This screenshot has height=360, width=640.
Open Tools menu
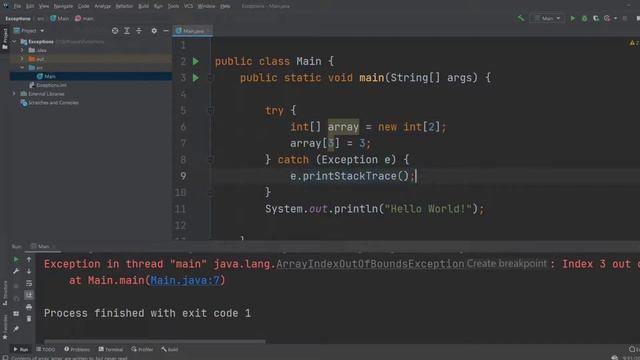pos(173,6)
